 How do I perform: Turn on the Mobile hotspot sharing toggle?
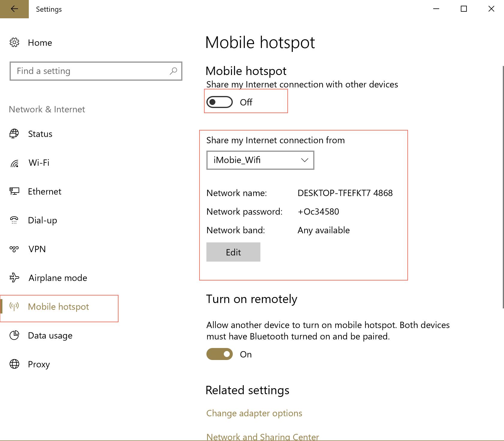[x=220, y=102]
